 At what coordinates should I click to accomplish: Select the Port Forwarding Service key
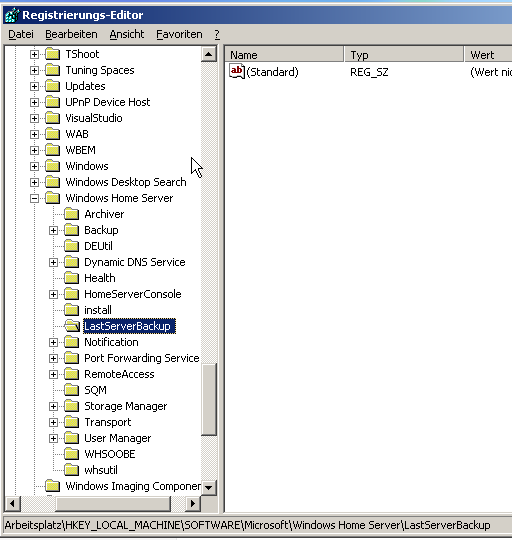pyautogui.click(x=142, y=358)
